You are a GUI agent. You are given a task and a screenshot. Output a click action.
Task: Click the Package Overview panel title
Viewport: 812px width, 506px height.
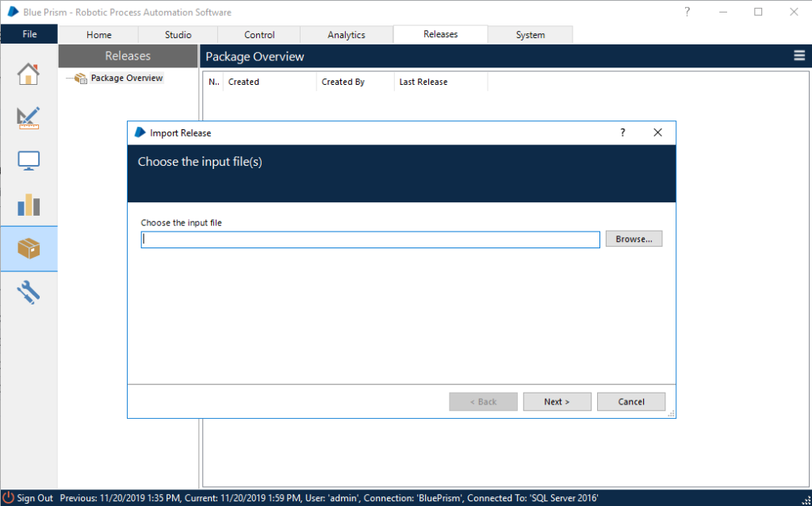pyautogui.click(x=255, y=56)
